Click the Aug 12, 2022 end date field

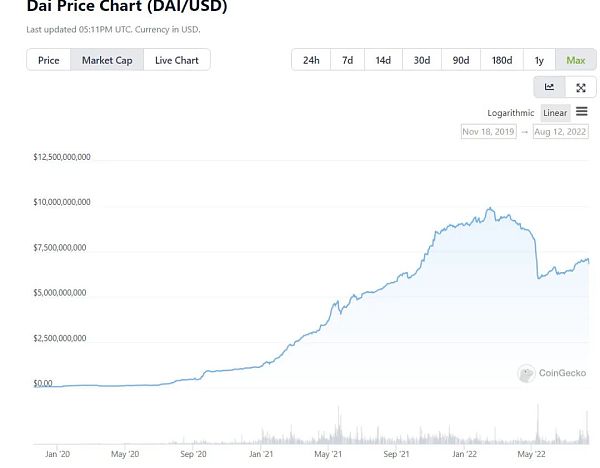pos(560,132)
